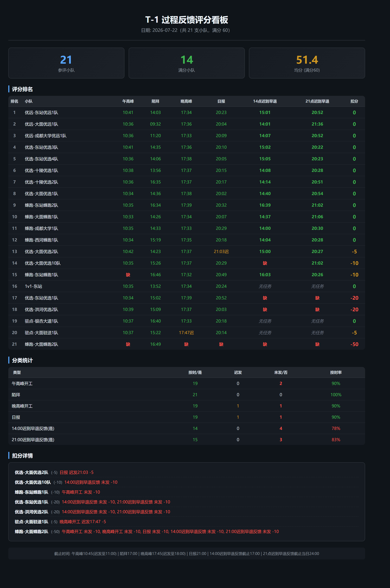Select team 优选-十陵优选1队
Image resolution: width=390 pixels, height=588 pixels.
click(x=41, y=171)
